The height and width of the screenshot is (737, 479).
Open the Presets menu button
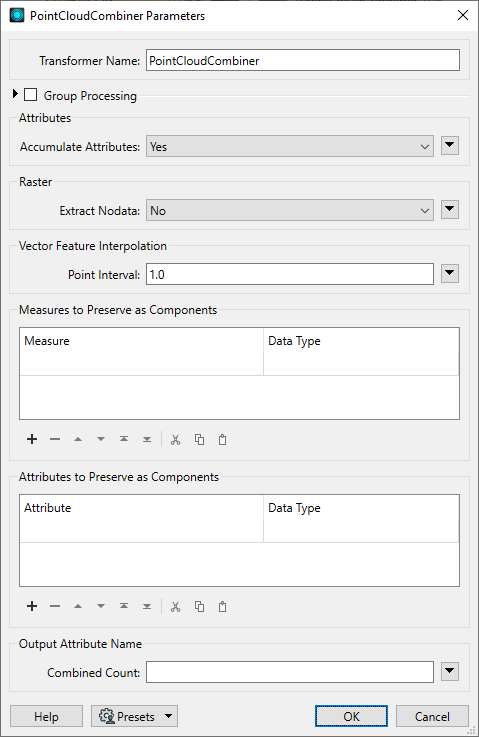(x=134, y=716)
